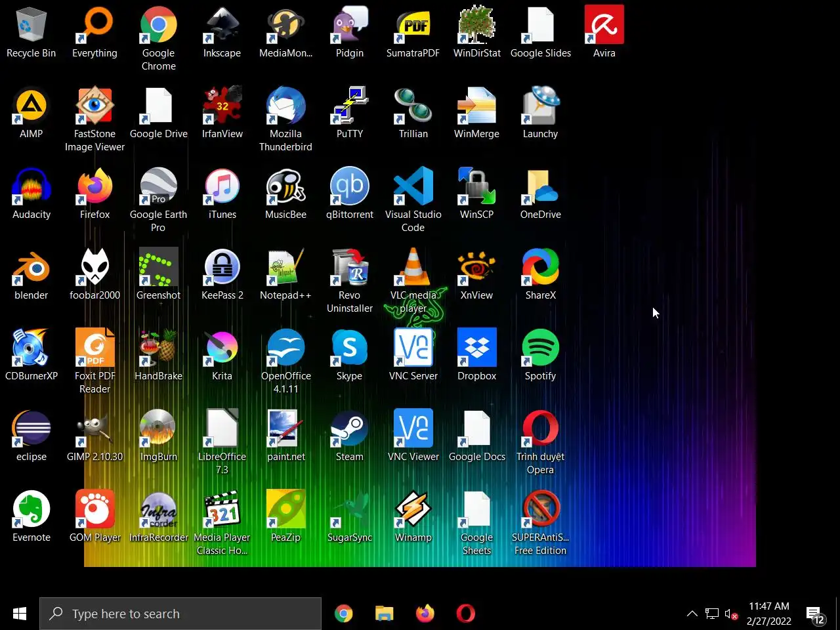Click the muted volume tray icon
This screenshot has width=840, height=630.
point(731,614)
